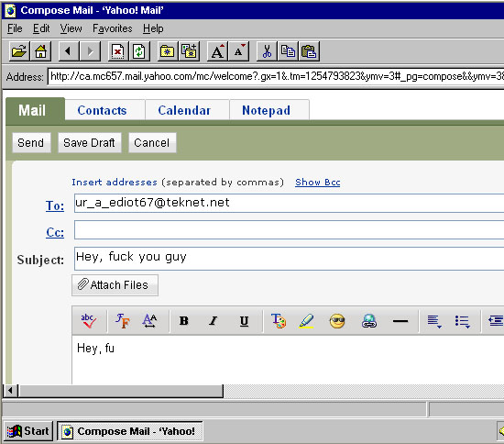This screenshot has height=444, width=504.
Task: Run spell check abc icon
Action: [88, 321]
